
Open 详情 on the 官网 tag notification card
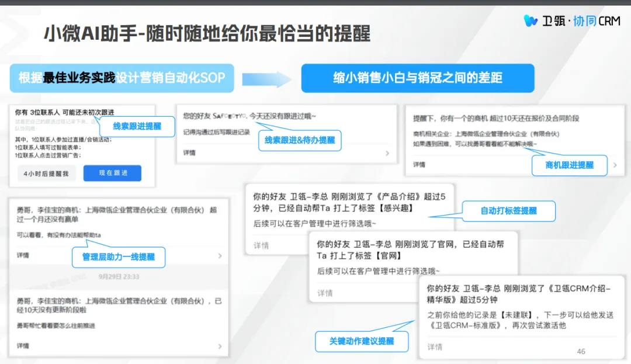[325, 293]
